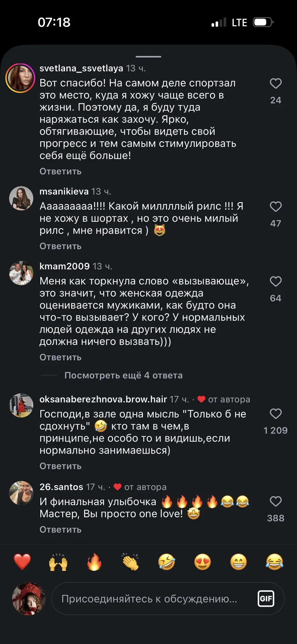
Task: Like kmam2009's comment with the heart icon
Action: [276, 281]
